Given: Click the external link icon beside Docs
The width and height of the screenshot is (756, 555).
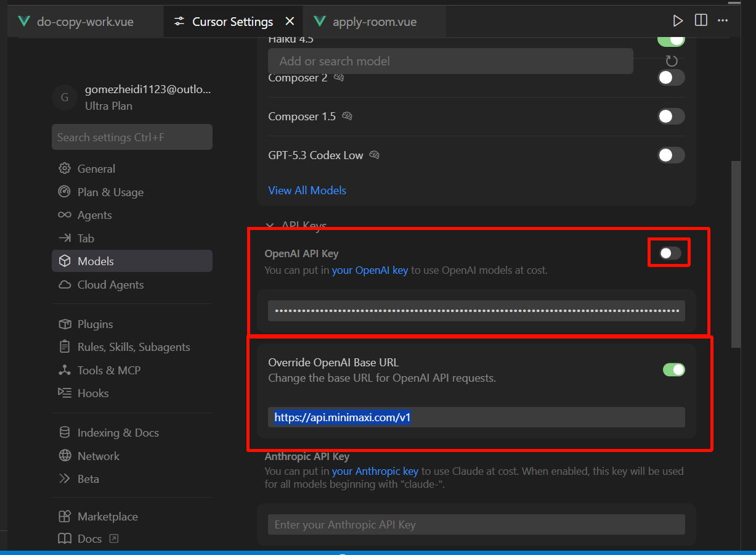Looking at the screenshot, I should [x=113, y=538].
